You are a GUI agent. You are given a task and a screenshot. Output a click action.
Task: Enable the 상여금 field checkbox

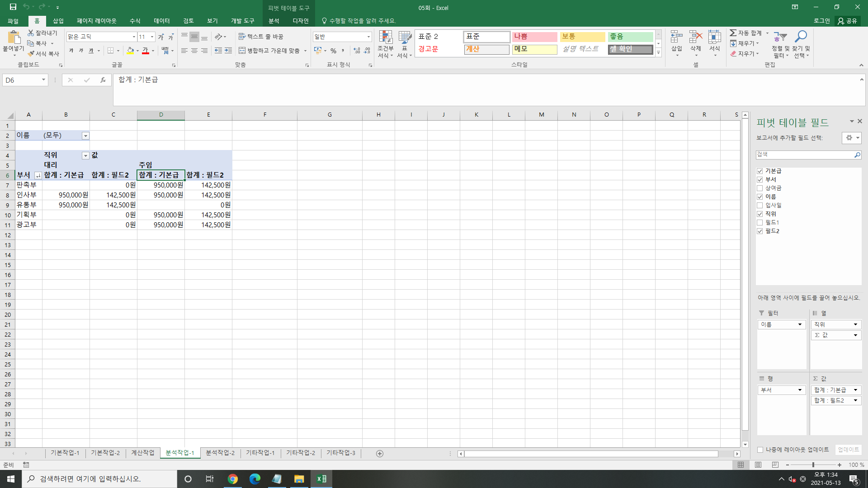[760, 188]
